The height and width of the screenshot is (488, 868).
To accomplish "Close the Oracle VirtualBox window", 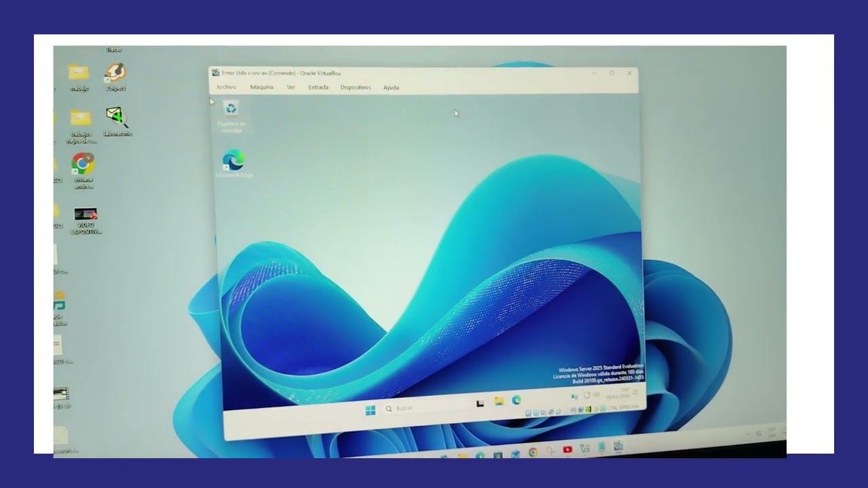I will pos(629,73).
